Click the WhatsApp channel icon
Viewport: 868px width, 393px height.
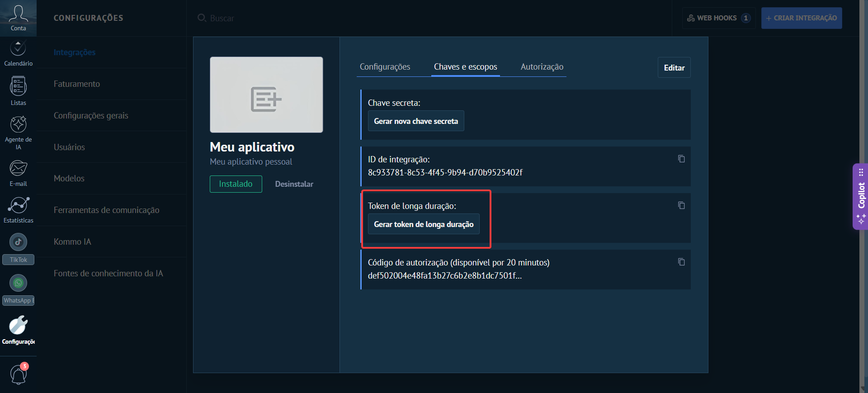click(x=18, y=284)
